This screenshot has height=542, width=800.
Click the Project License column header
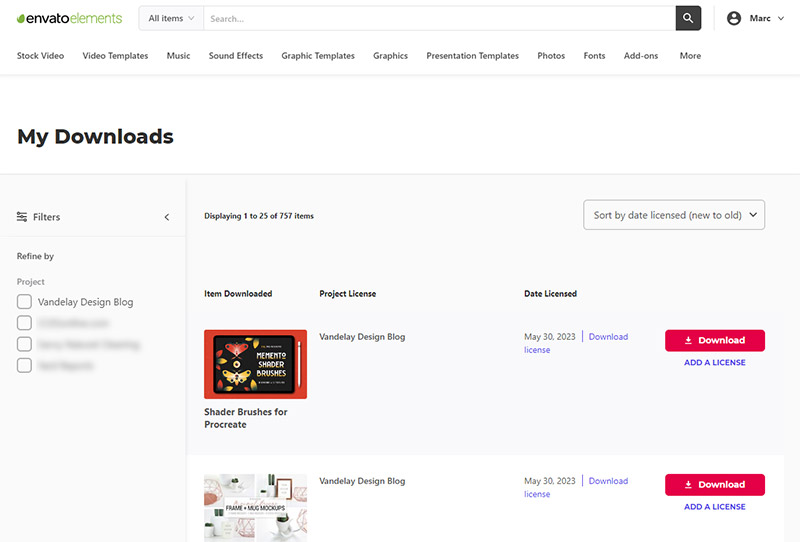(x=347, y=293)
